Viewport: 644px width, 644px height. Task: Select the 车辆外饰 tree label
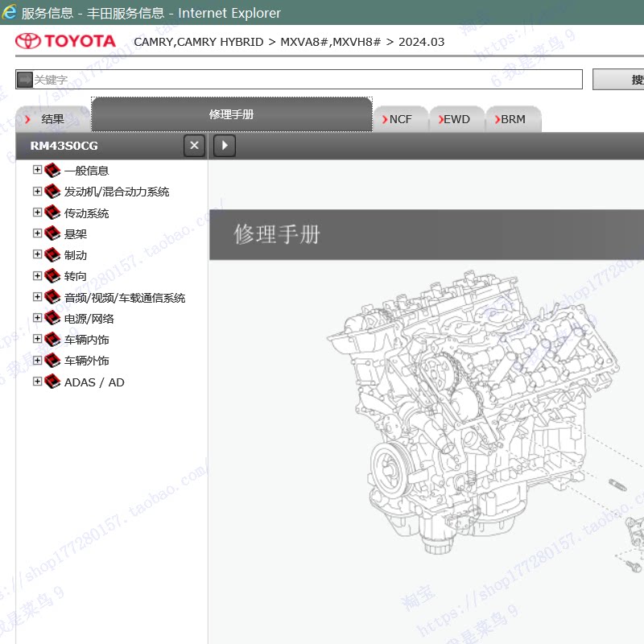click(x=86, y=361)
